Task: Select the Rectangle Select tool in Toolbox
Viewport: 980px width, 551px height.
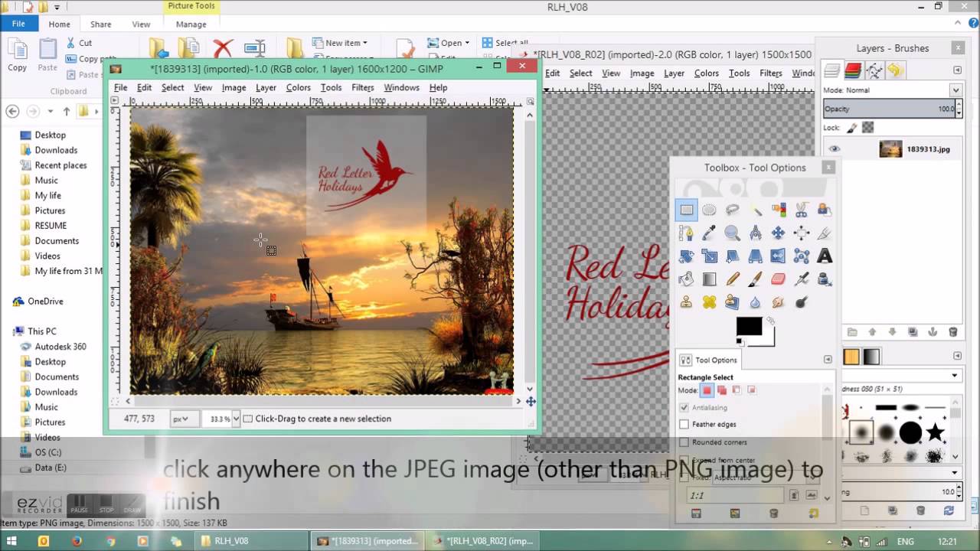Action: click(x=687, y=210)
